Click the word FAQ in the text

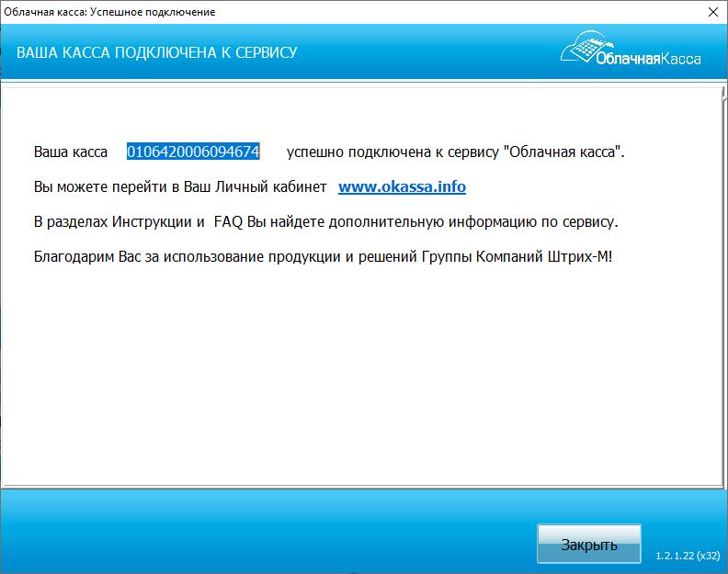(x=228, y=221)
